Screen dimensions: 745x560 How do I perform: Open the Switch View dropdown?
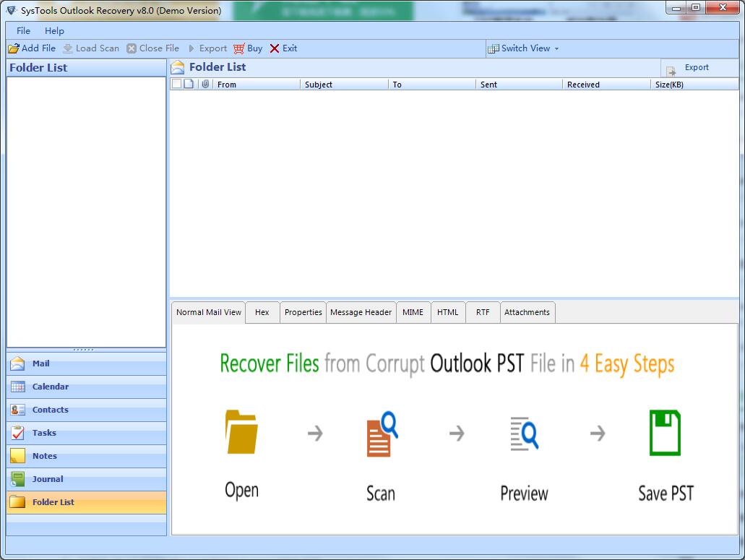click(523, 48)
